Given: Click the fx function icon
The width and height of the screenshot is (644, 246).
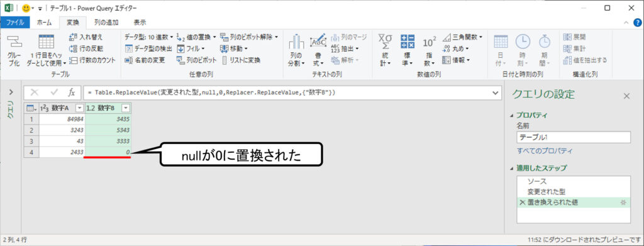Looking at the screenshot, I should coord(72,93).
